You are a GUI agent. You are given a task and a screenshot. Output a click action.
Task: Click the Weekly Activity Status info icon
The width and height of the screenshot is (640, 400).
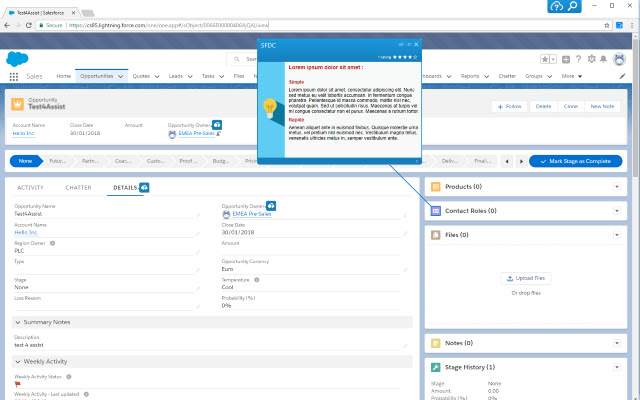(x=69, y=377)
